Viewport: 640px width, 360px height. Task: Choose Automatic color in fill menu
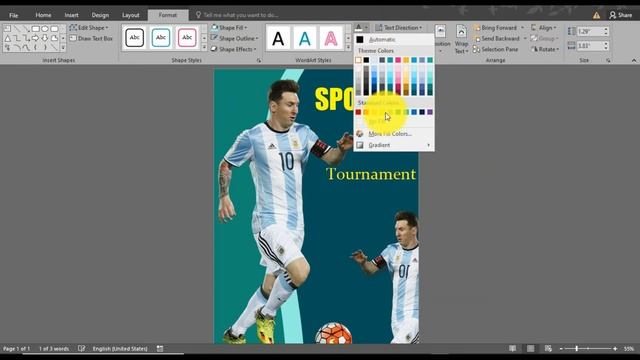click(393, 40)
